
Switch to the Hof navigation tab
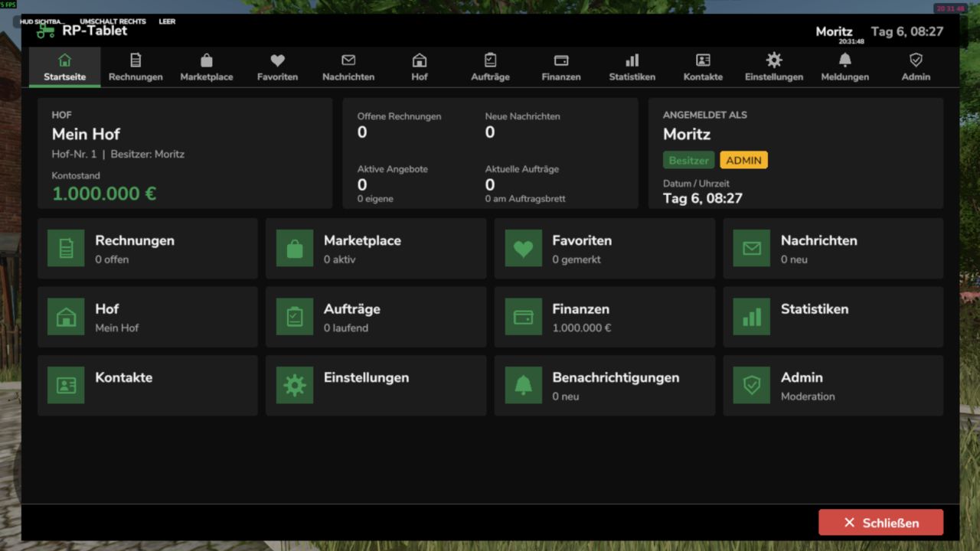[x=420, y=67]
